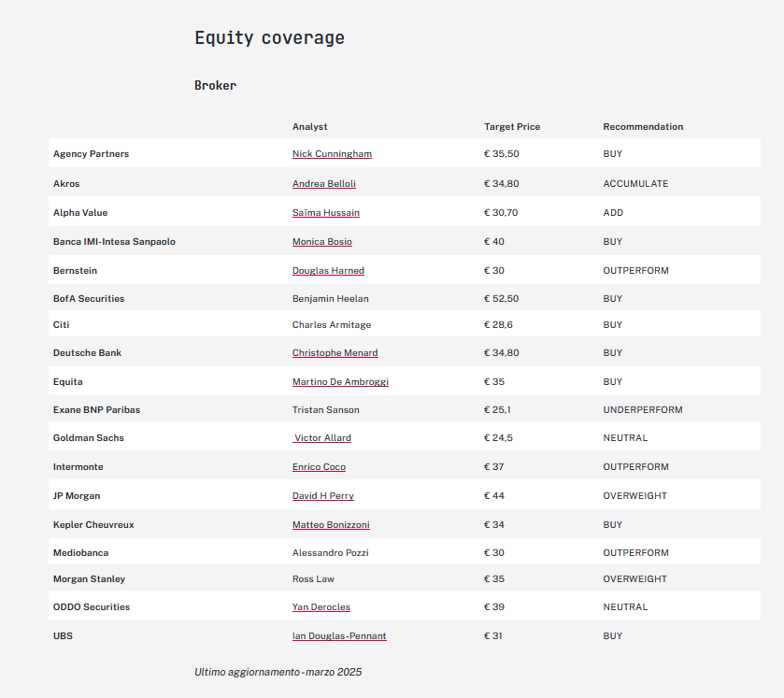
Task: Select the Target Price column header
Action: coord(512,126)
